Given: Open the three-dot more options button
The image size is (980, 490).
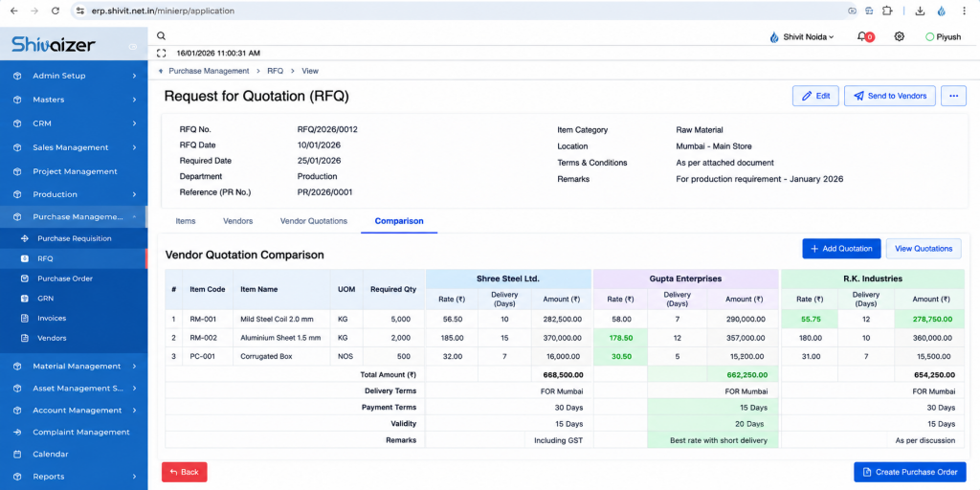Looking at the screenshot, I should [954, 97].
